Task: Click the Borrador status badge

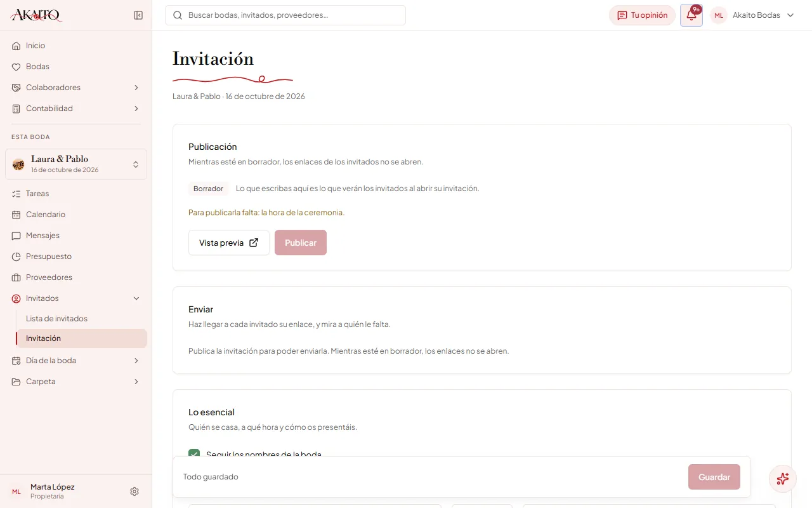Action: [209, 189]
